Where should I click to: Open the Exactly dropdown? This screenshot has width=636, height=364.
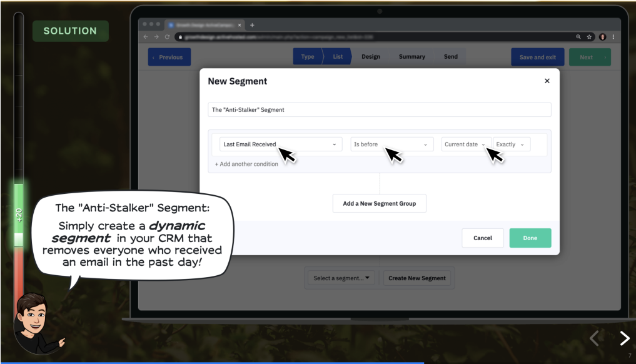click(x=512, y=144)
